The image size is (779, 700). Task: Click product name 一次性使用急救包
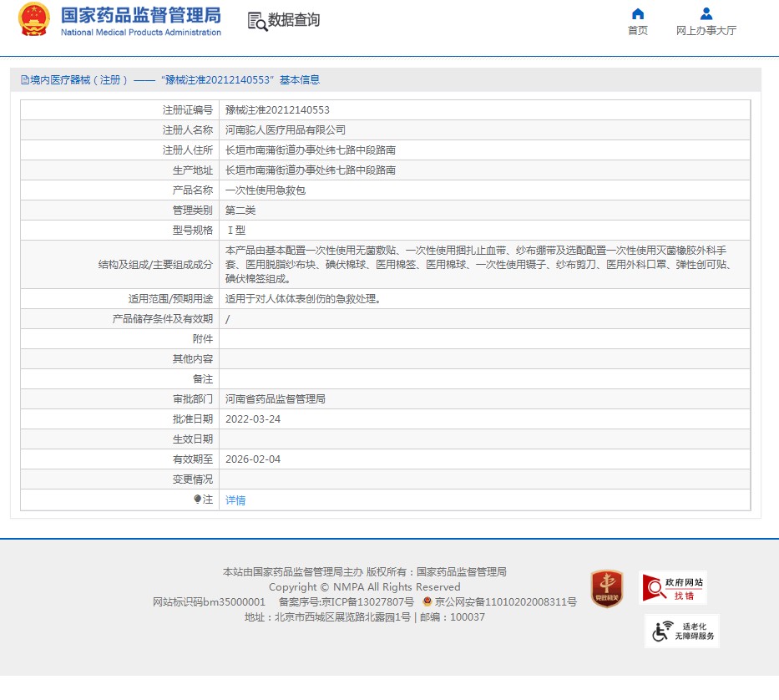point(266,190)
